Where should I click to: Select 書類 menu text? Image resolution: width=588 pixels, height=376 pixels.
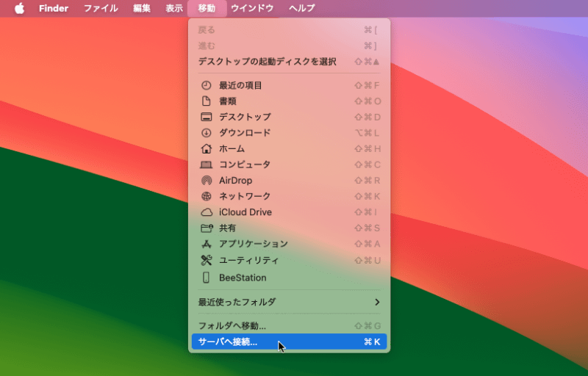(x=228, y=101)
